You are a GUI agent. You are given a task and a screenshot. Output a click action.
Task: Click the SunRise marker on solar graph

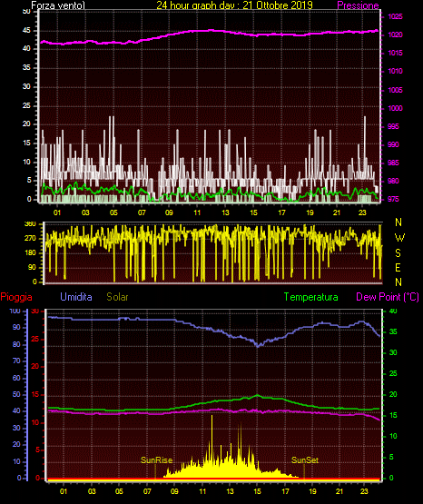point(156,460)
